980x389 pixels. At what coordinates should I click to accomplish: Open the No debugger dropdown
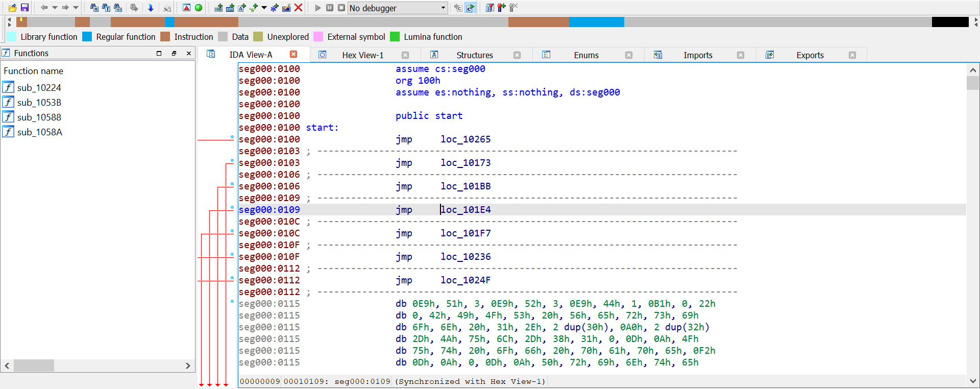click(443, 8)
